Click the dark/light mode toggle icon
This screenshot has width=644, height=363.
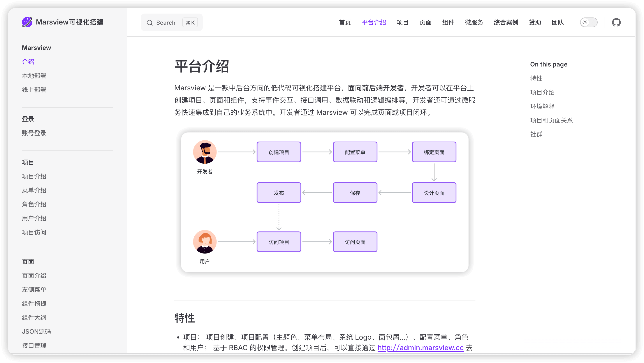pyautogui.click(x=589, y=23)
